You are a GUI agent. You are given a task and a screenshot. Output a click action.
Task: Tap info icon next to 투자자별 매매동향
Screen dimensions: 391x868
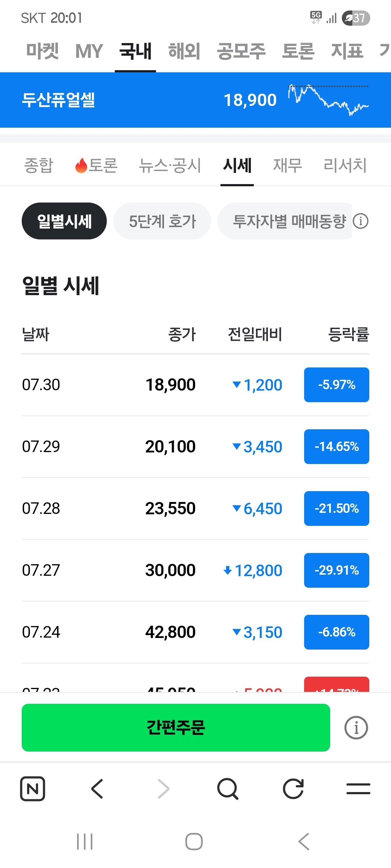[x=361, y=221]
